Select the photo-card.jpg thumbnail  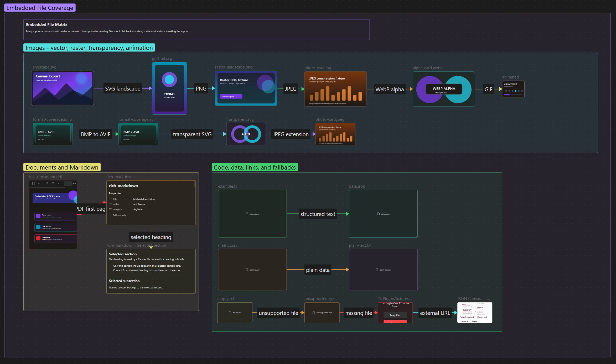[335, 89]
